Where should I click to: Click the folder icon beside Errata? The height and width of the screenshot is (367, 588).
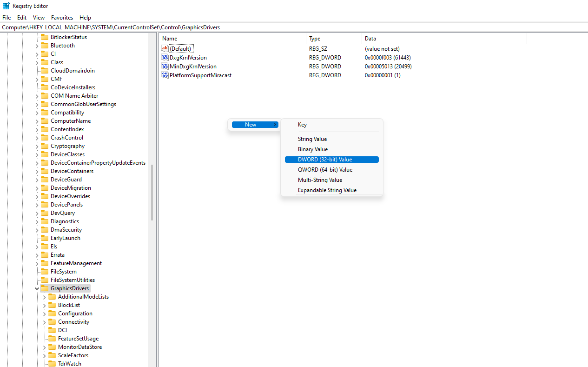[45, 255]
